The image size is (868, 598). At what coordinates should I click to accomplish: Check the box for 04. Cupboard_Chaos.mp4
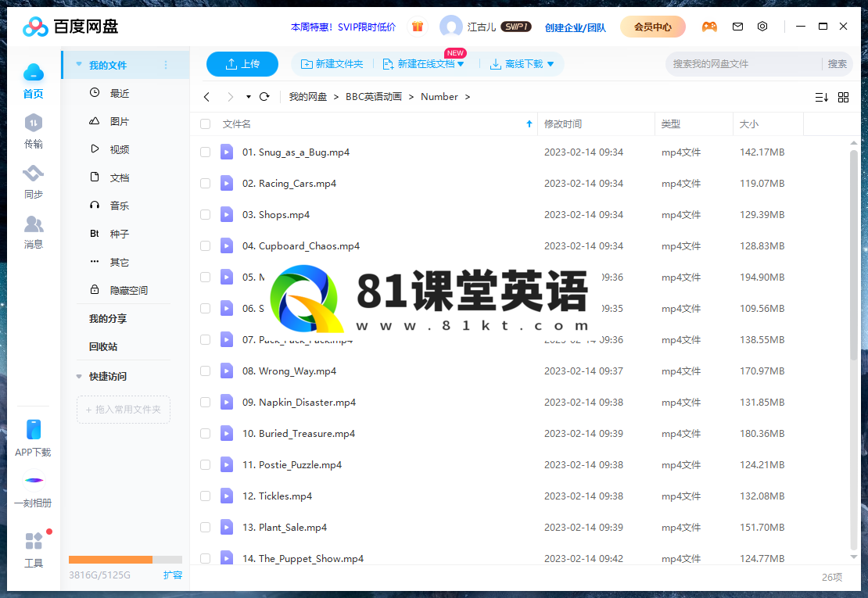tap(206, 245)
